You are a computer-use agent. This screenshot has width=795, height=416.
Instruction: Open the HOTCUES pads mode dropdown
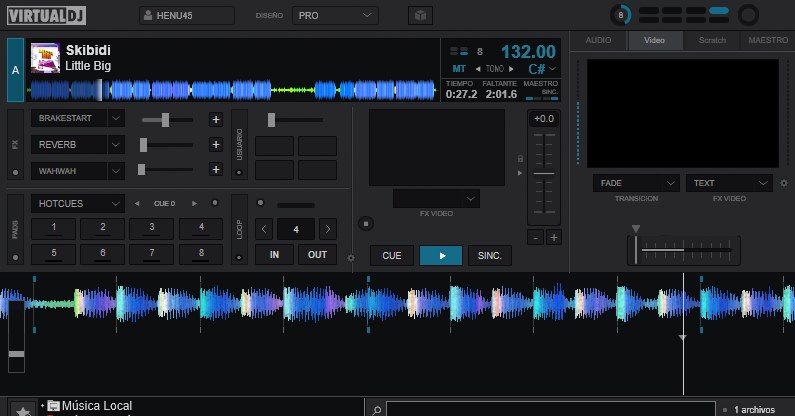pos(78,203)
